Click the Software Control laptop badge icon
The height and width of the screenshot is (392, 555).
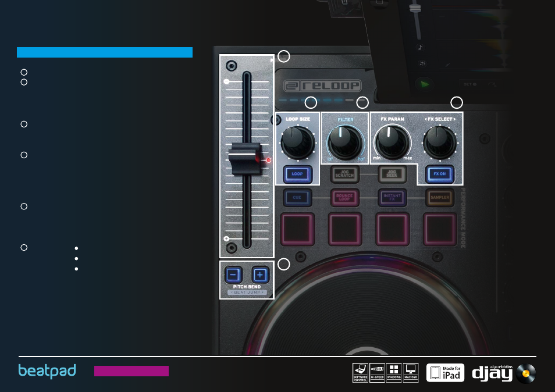[x=360, y=373]
